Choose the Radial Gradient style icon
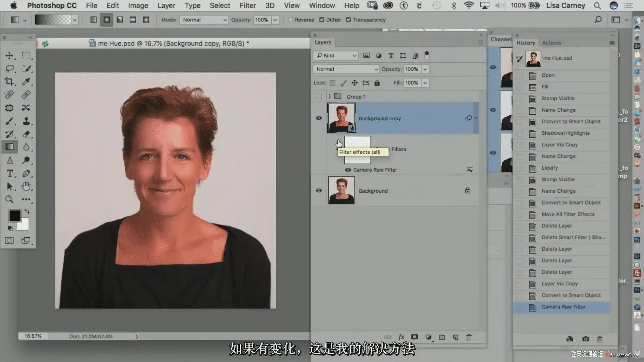 [x=107, y=20]
